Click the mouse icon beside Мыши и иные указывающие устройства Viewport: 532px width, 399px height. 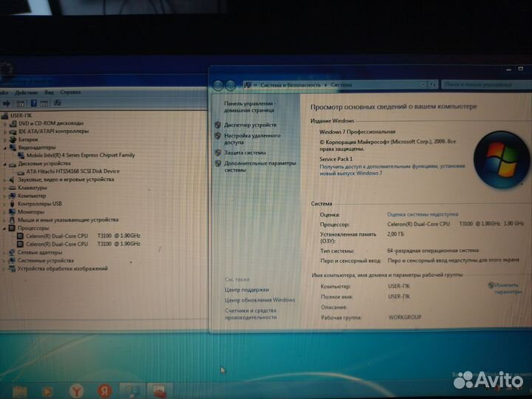(13, 220)
